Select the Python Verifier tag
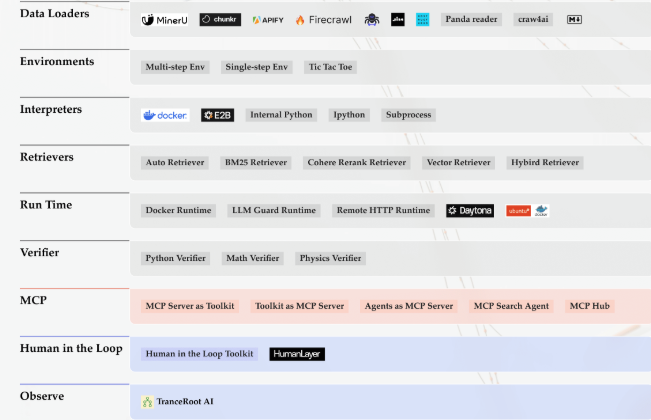Image resolution: width=651 pixels, height=420 pixels. [x=176, y=258]
